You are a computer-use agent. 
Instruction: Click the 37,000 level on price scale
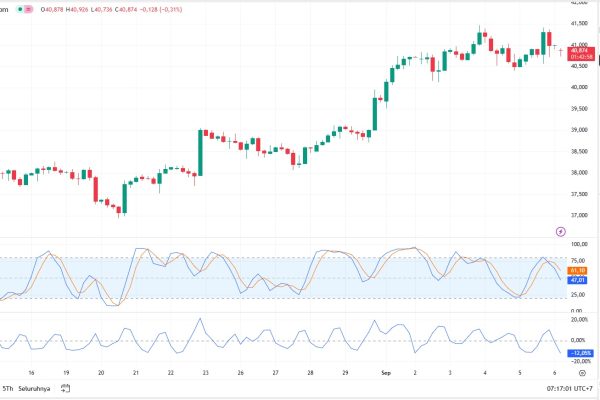[x=579, y=215]
